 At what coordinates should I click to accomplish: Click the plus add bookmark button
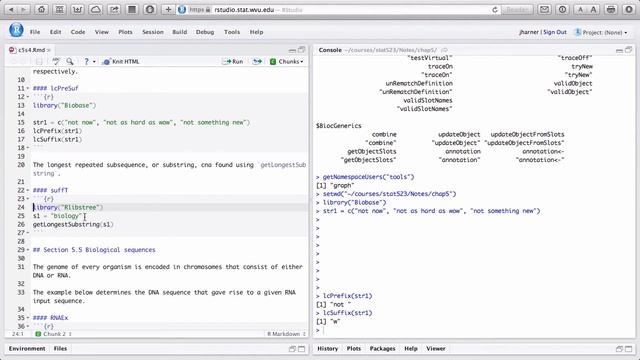coord(168,9)
